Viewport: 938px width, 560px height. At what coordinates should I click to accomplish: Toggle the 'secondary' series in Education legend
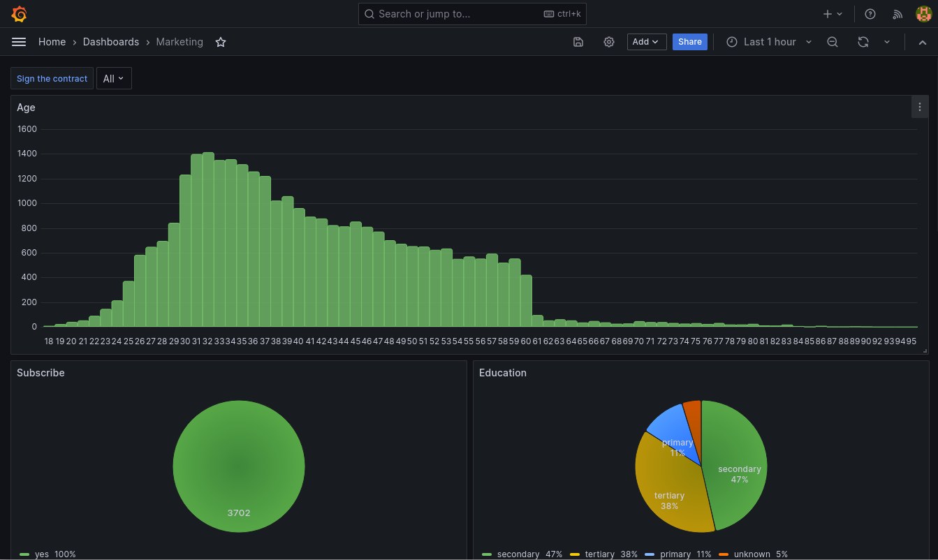[x=518, y=554]
